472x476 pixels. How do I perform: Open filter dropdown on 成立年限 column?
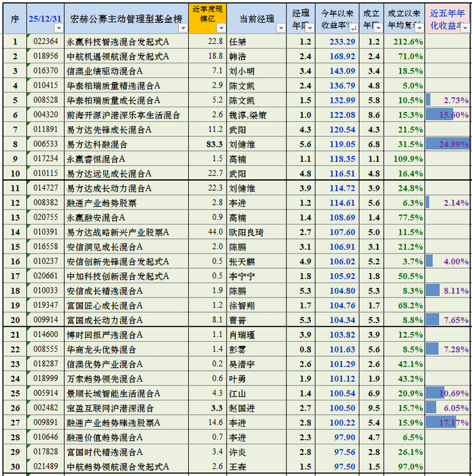pyautogui.click(x=378, y=28)
